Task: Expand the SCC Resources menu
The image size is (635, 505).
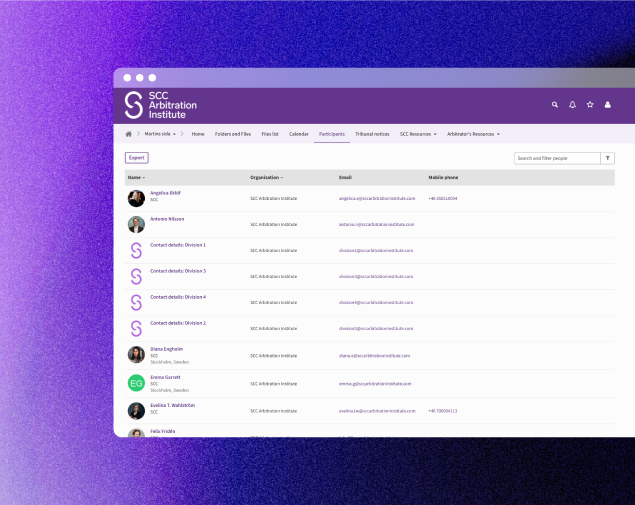Action: click(418, 133)
